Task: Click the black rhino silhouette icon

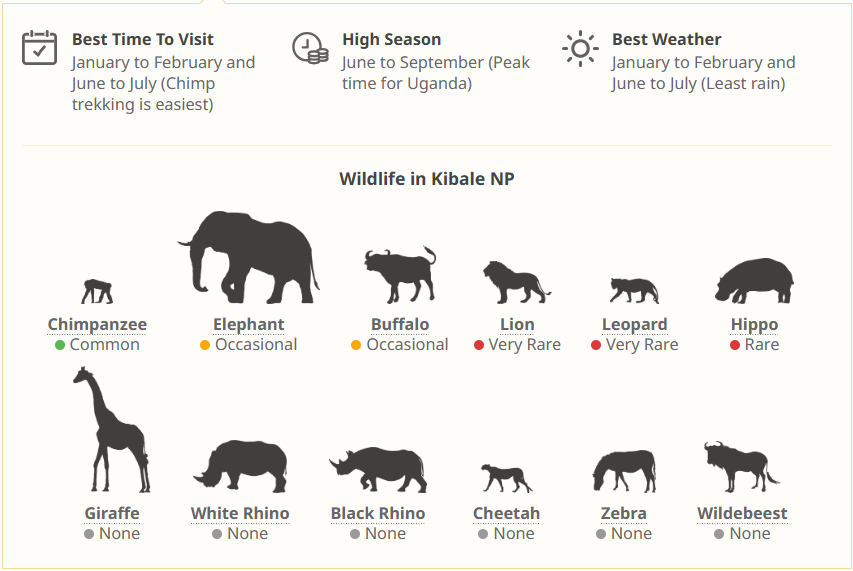Action: coord(378,469)
